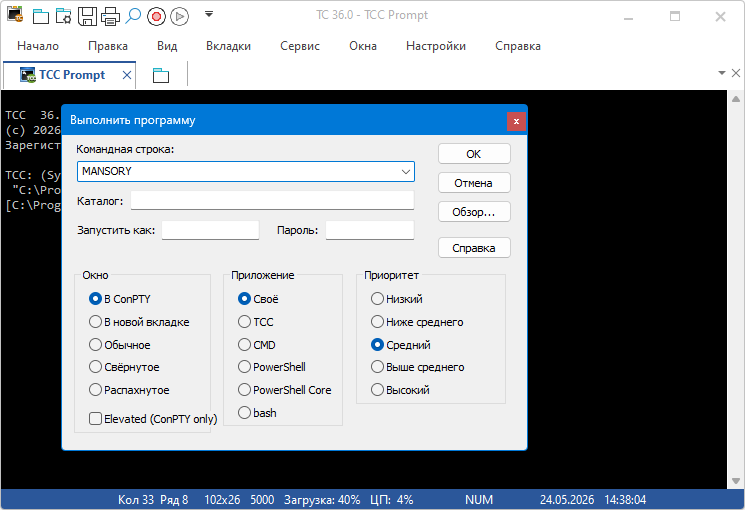Click the Обзор... button
The image size is (745, 510).
[x=474, y=212]
